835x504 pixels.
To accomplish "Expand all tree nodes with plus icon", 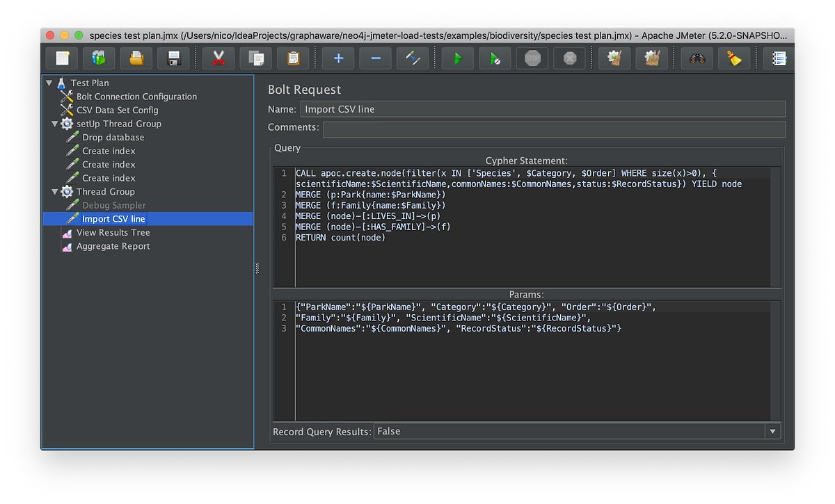I will 337,58.
